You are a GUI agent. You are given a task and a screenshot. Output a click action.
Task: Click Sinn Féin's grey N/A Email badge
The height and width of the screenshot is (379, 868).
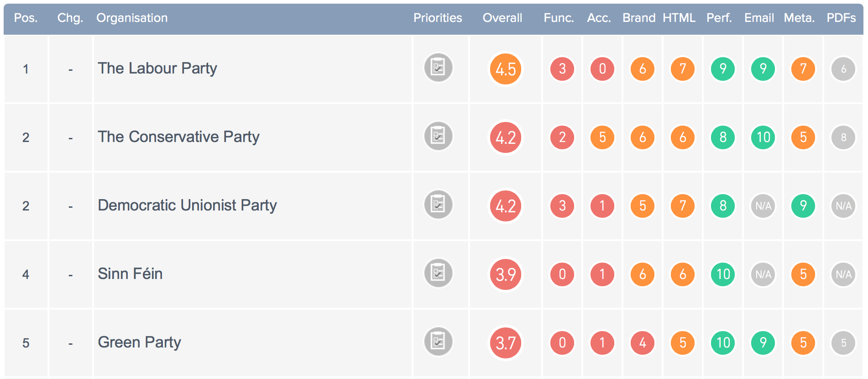pyautogui.click(x=763, y=274)
